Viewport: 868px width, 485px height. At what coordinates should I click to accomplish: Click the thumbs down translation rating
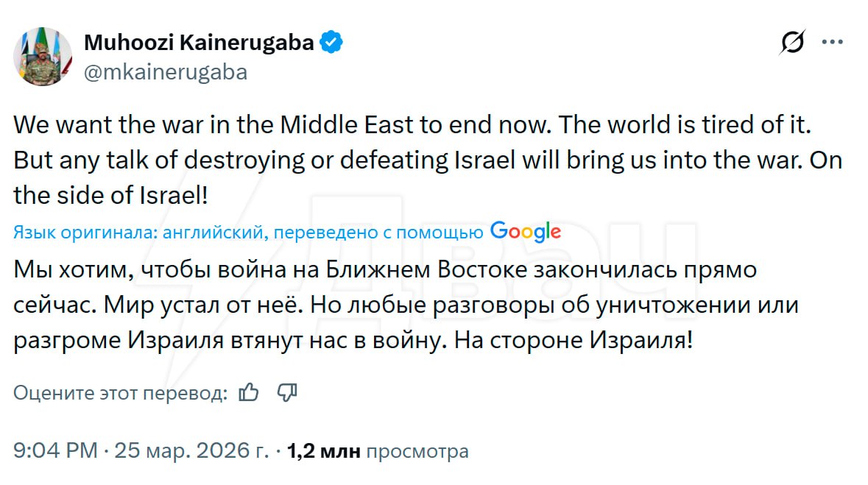[x=287, y=393]
